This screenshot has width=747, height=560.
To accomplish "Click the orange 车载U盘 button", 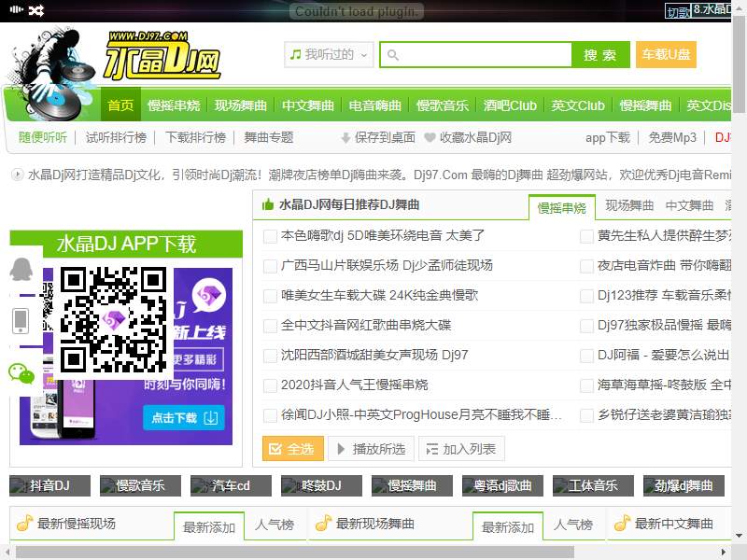I will tap(666, 55).
